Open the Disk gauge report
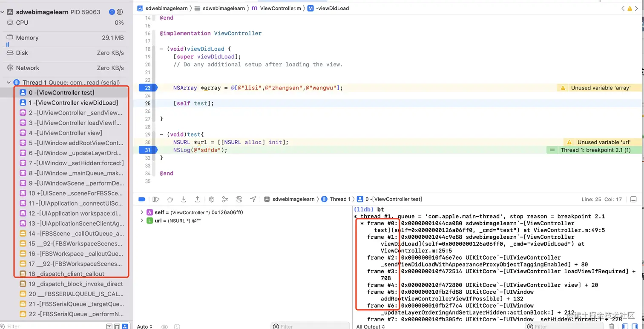This screenshot has width=644, height=329. pos(66,53)
